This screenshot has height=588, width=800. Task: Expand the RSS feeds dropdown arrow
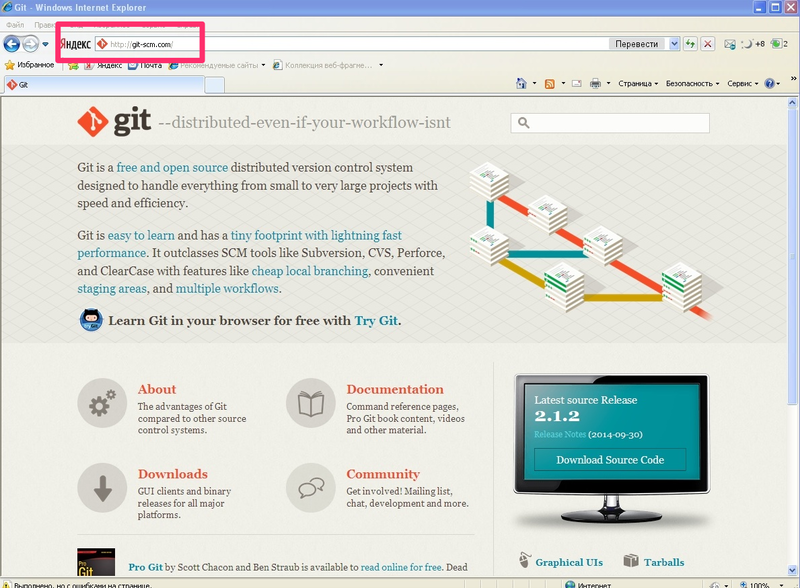(563, 83)
